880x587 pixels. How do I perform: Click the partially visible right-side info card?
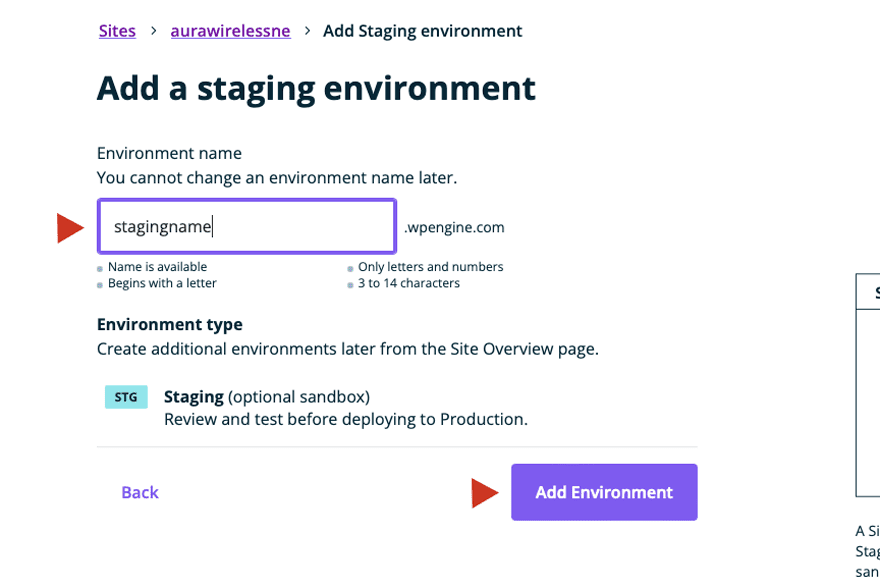[x=868, y=385]
